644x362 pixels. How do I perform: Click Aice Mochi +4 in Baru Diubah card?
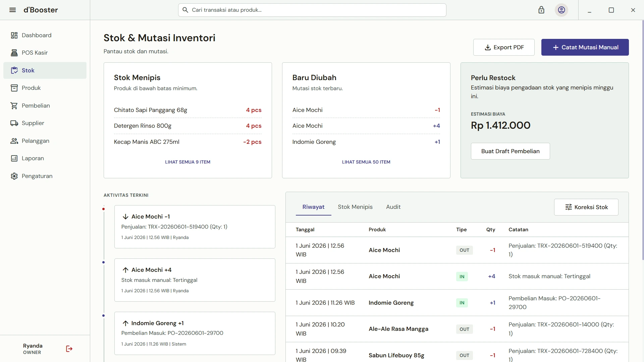[x=366, y=126]
